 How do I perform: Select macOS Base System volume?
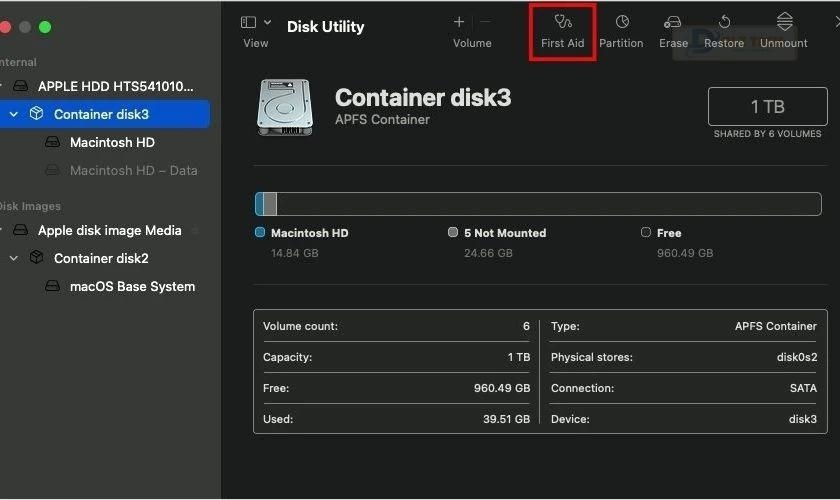132,286
